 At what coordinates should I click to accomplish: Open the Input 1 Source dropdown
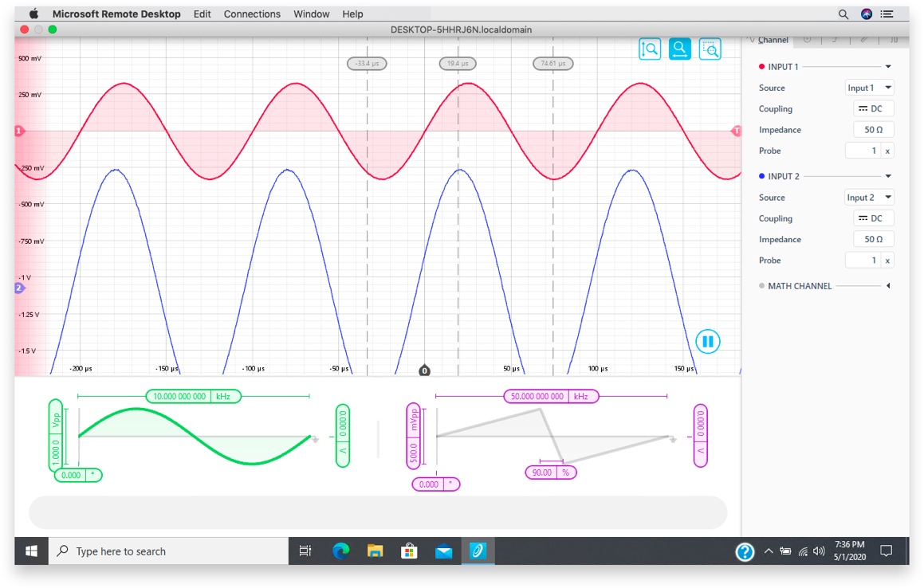click(869, 88)
